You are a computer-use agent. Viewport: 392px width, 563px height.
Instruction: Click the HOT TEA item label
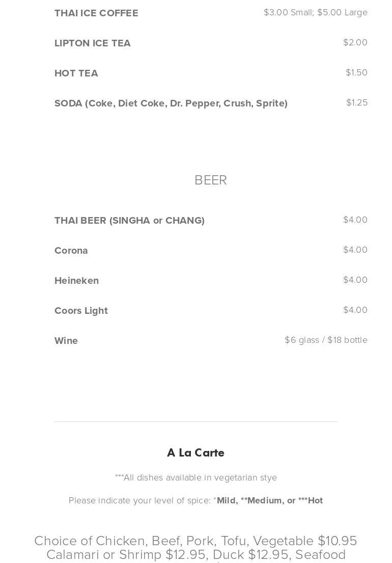(x=76, y=73)
